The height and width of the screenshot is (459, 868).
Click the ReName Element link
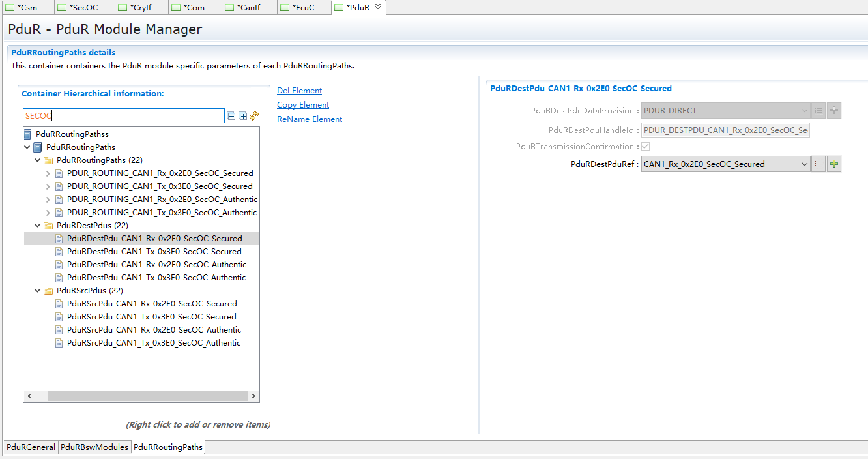[310, 119]
